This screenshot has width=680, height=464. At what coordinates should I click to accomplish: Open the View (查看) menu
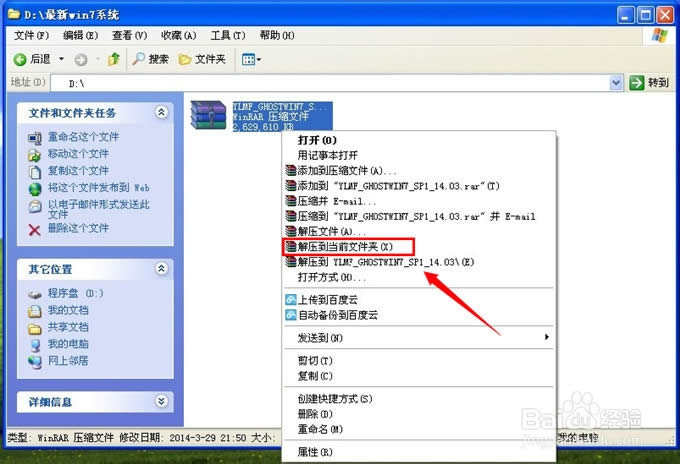129,36
